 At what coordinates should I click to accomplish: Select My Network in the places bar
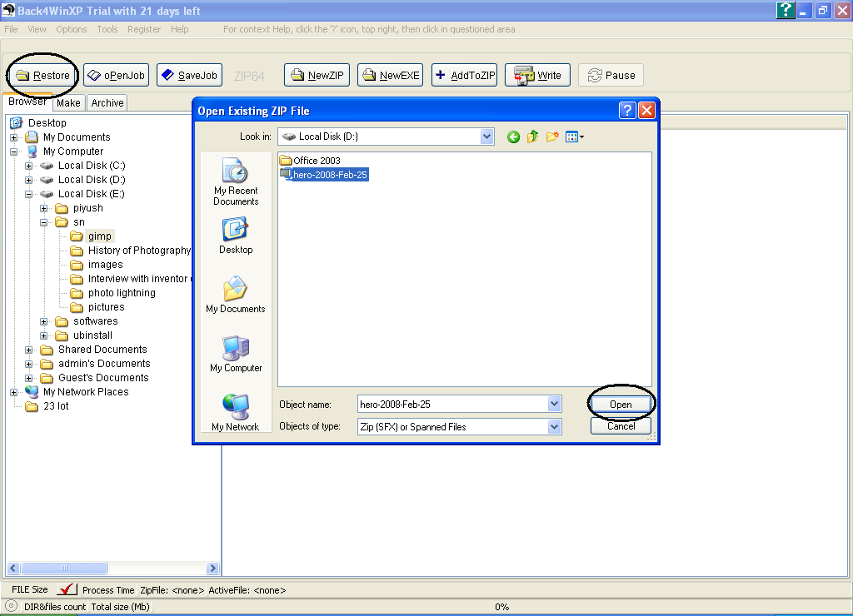click(x=236, y=413)
